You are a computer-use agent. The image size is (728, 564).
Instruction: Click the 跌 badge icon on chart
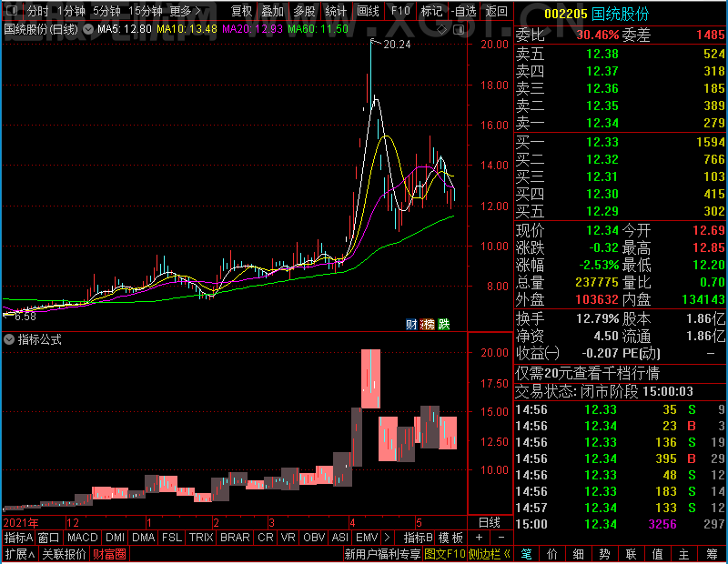click(444, 324)
